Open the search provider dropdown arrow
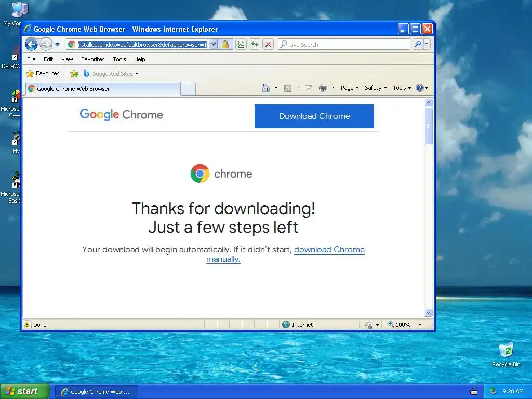This screenshot has width=532, height=399. [427, 44]
